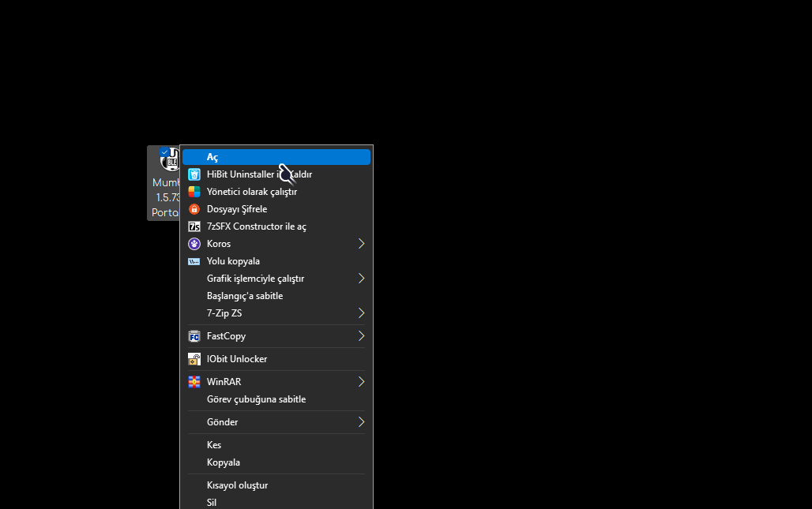
Task: Expand the Koros submenu arrow
Action: [361, 244]
